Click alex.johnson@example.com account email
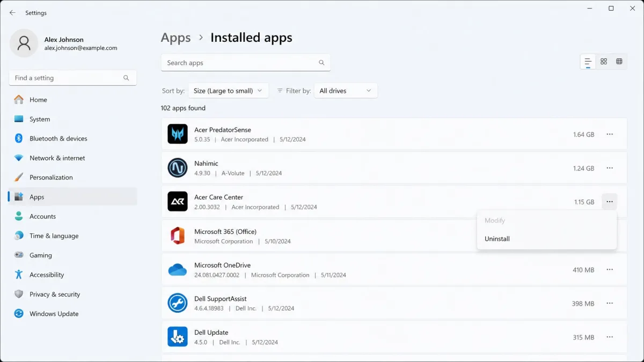This screenshot has height=362, width=644. [80, 48]
